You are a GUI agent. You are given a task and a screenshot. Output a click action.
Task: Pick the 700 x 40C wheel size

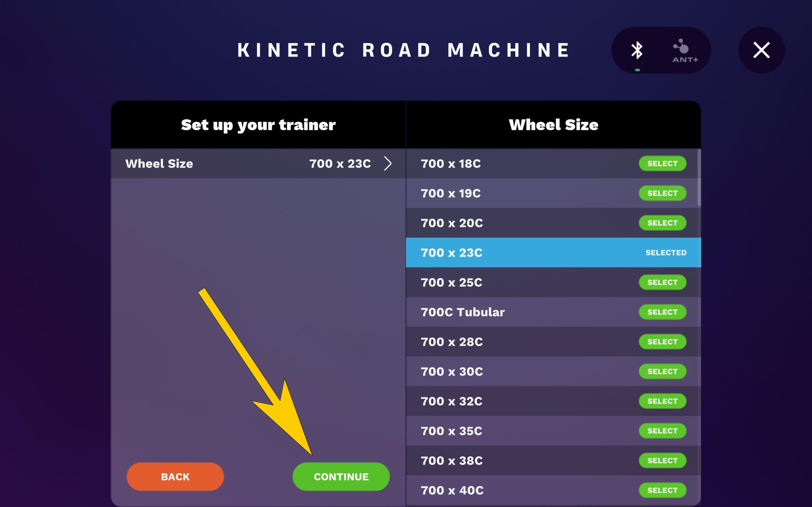coord(662,490)
